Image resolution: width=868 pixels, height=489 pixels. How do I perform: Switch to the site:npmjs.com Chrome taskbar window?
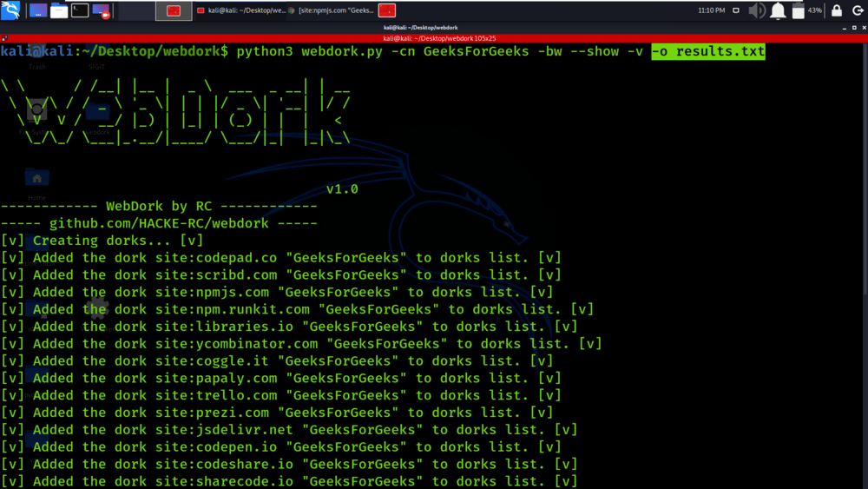(x=331, y=10)
